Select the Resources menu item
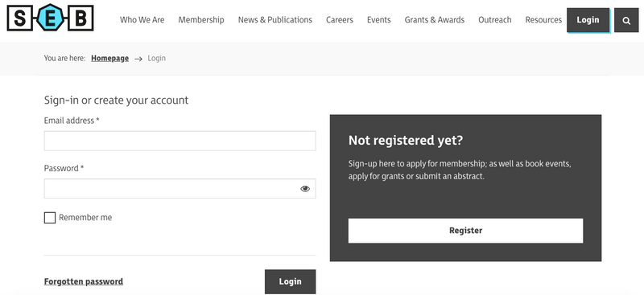 (x=543, y=20)
